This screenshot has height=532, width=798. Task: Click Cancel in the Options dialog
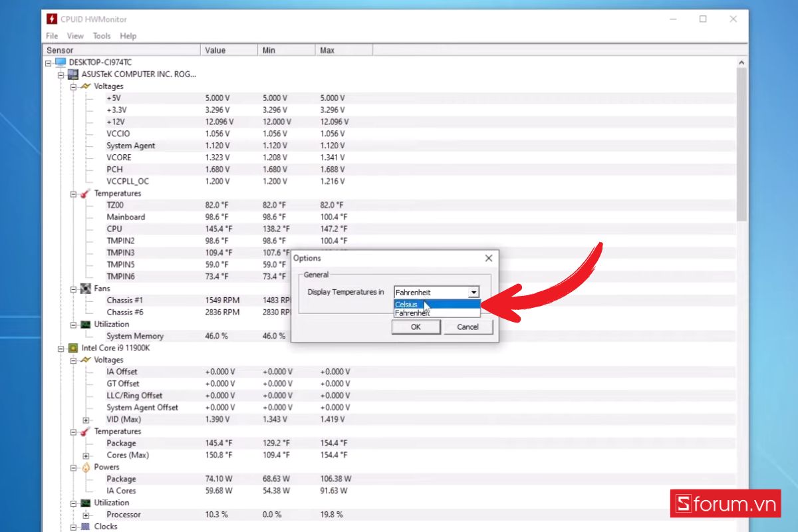468,327
